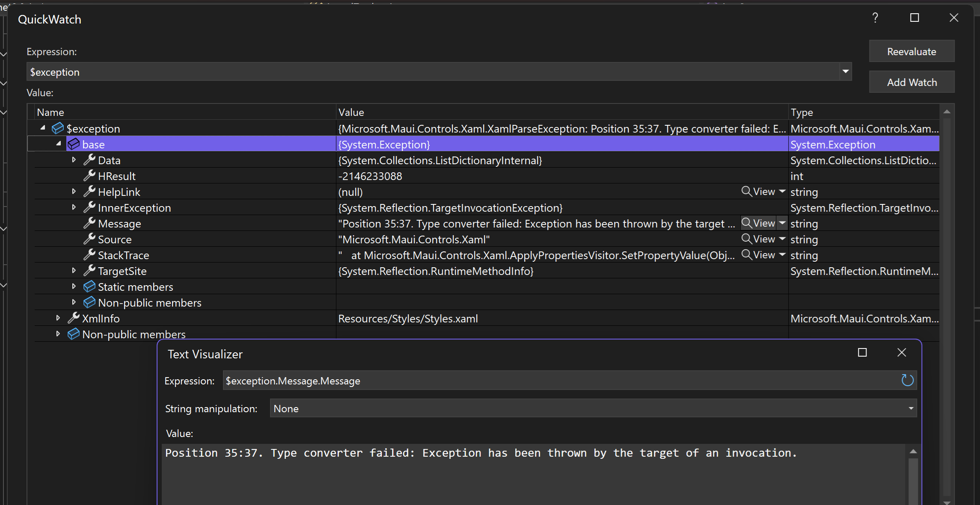980x505 pixels.
Task: Expand the Data property node
Action: (74, 159)
